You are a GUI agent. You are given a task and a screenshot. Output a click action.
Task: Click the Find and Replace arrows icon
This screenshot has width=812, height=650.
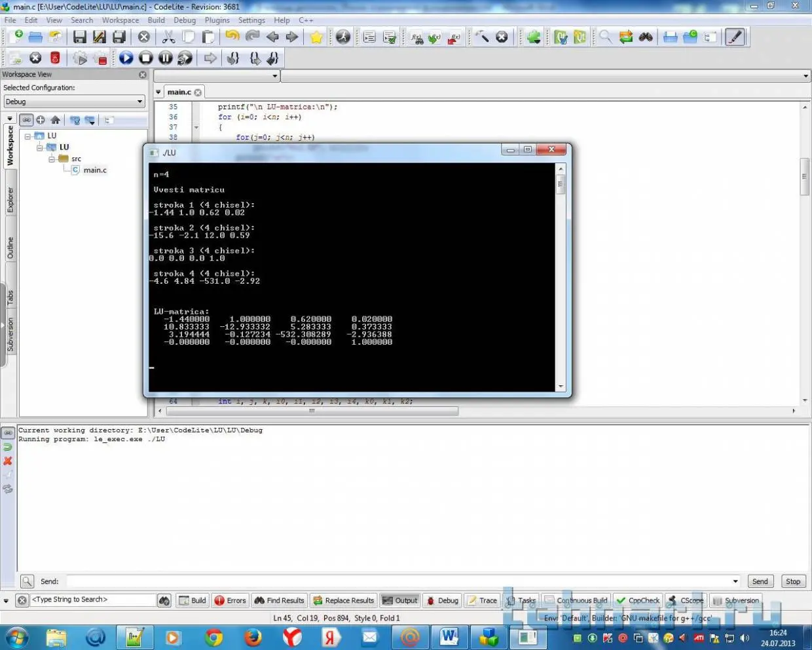626,37
